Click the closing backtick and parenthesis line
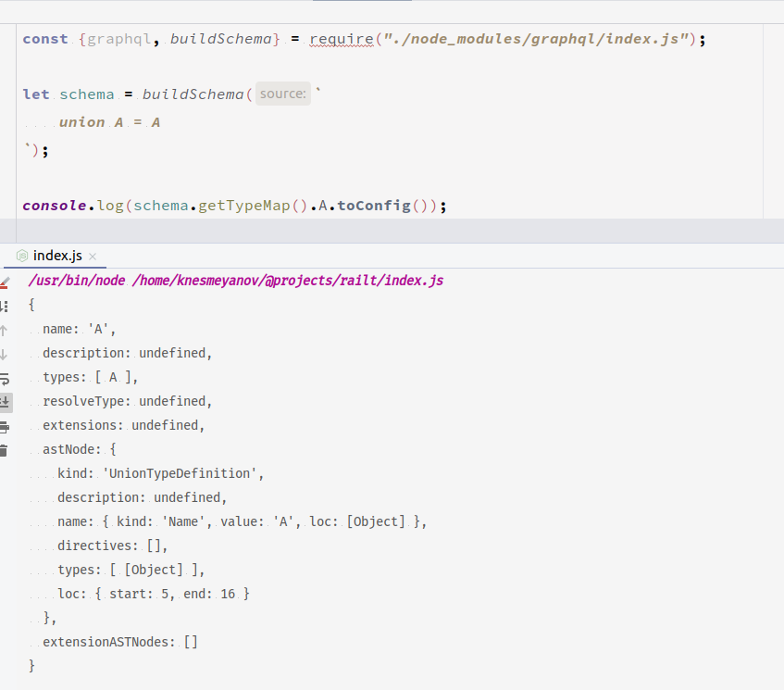This screenshot has width=784, height=690. pos(36,150)
